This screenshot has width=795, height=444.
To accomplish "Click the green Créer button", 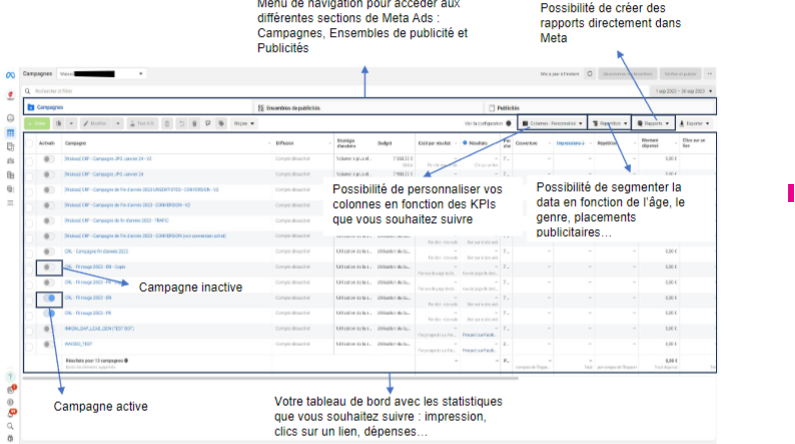I will 36,123.
